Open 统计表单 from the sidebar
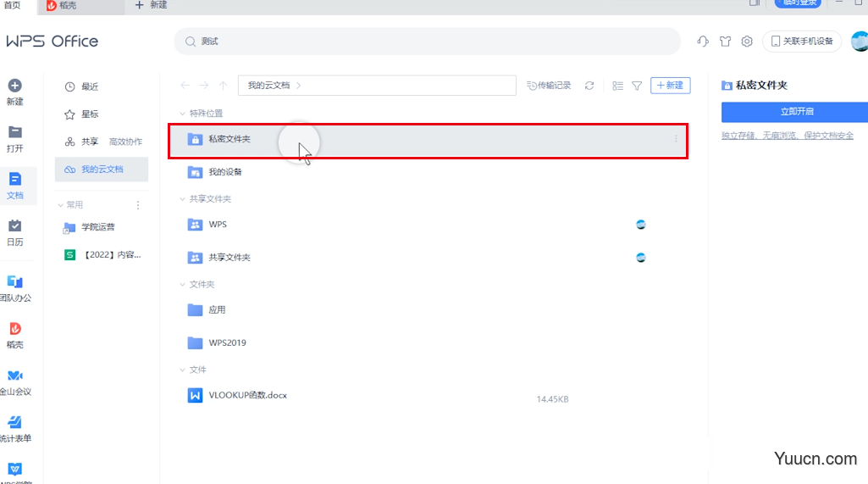 point(15,422)
